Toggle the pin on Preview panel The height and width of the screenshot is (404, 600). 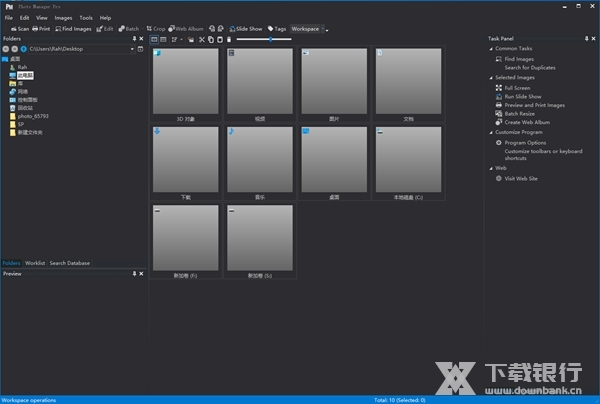(x=135, y=272)
